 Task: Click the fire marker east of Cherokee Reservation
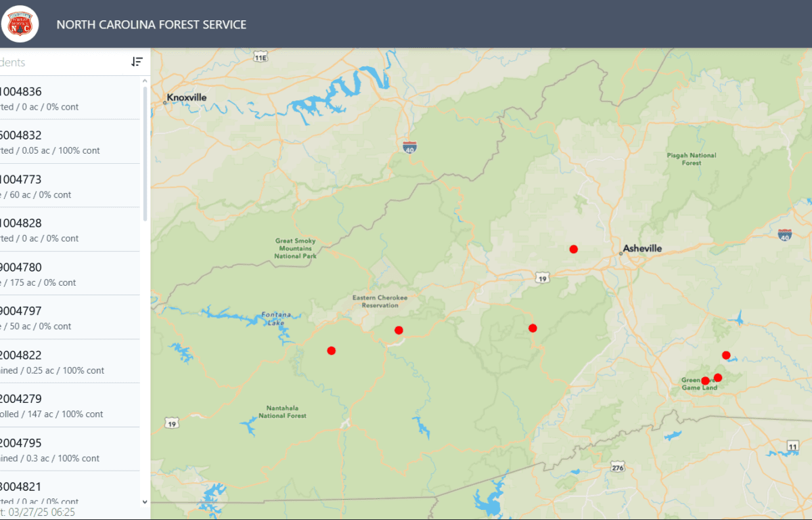pyautogui.click(x=533, y=328)
